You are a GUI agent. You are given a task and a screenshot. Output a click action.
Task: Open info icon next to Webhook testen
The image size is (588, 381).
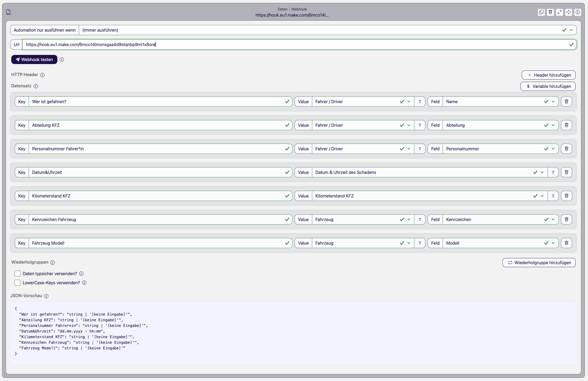pos(62,59)
